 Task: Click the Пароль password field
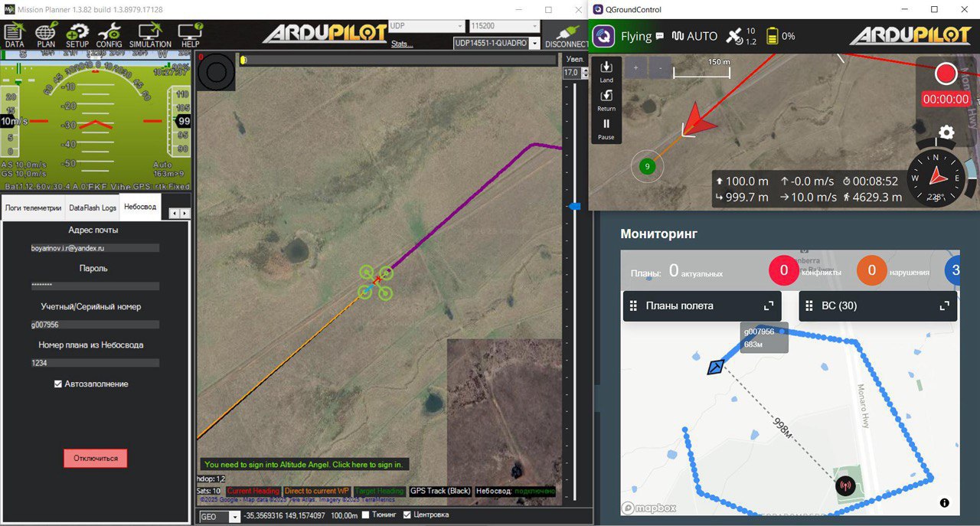click(95, 286)
